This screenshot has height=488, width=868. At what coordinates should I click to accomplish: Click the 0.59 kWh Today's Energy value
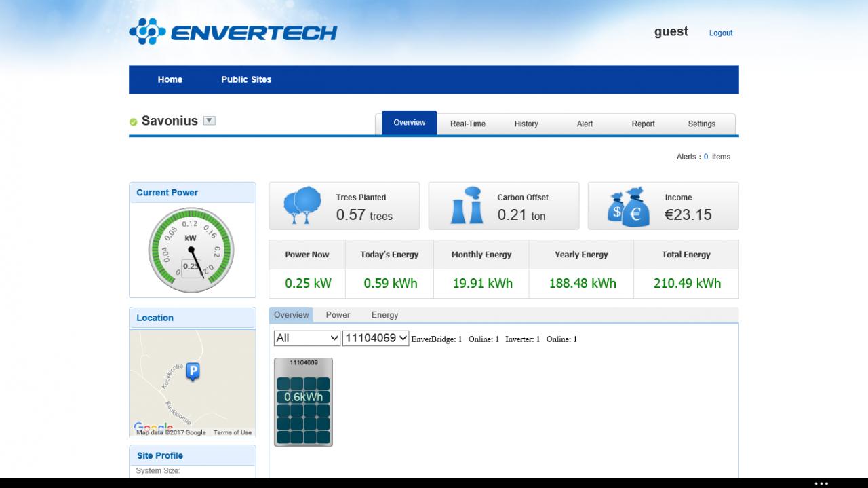pos(391,283)
